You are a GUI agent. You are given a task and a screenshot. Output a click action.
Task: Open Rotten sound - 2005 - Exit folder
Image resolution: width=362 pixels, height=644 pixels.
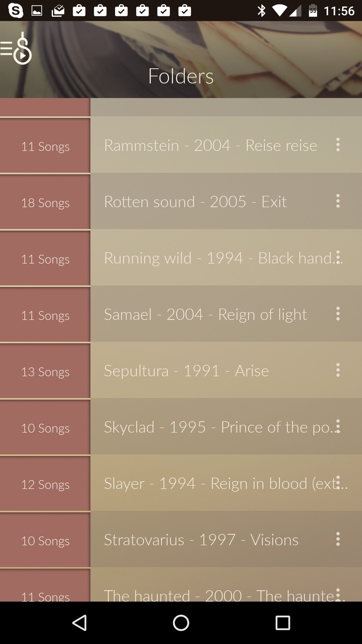pyautogui.click(x=195, y=202)
